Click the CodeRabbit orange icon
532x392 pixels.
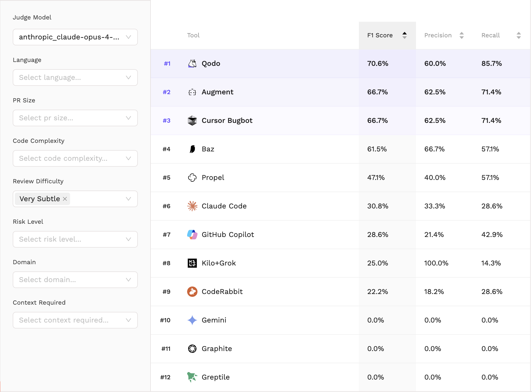[x=192, y=292]
